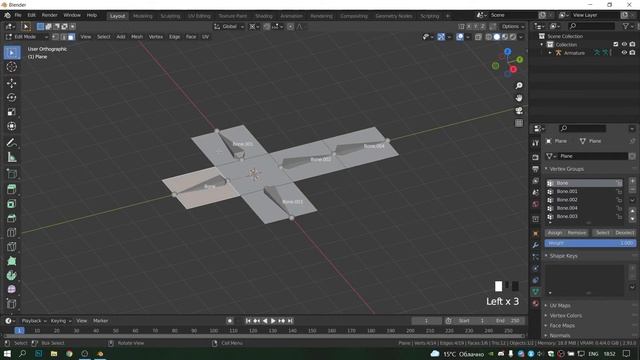
Task: Open File menu
Action: point(18,15)
